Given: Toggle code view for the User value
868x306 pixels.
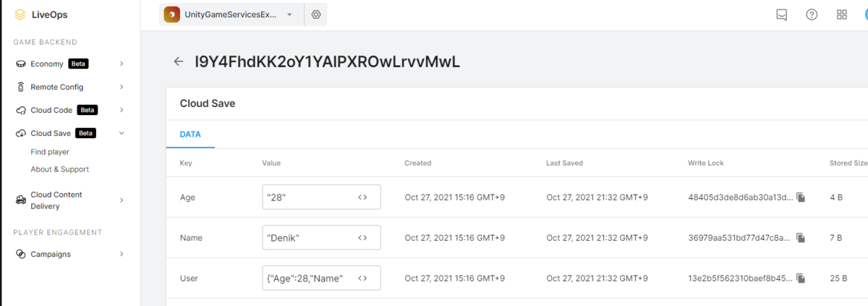Looking at the screenshot, I should pos(362,278).
